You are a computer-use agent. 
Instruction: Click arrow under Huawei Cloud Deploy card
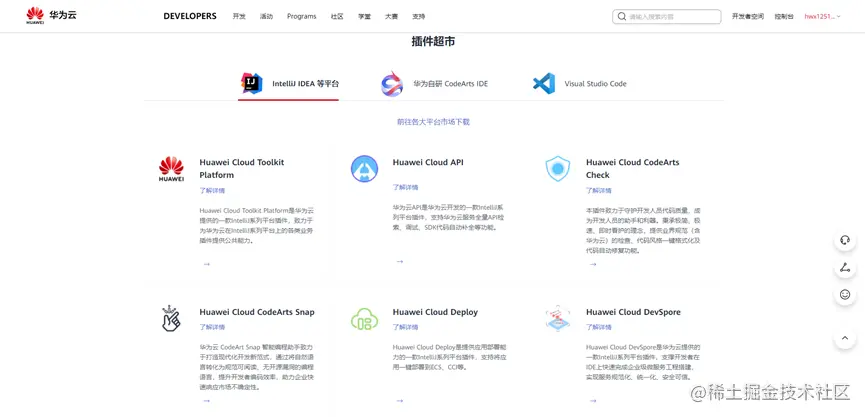pos(400,401)
